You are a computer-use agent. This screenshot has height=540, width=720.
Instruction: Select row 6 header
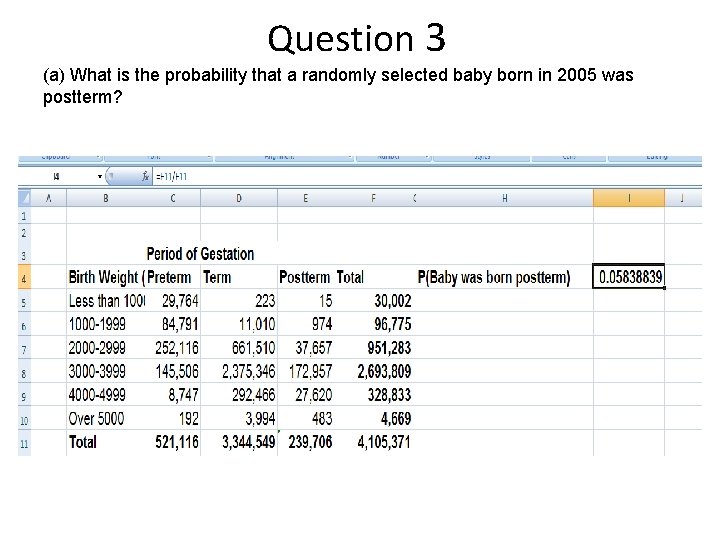24,326
